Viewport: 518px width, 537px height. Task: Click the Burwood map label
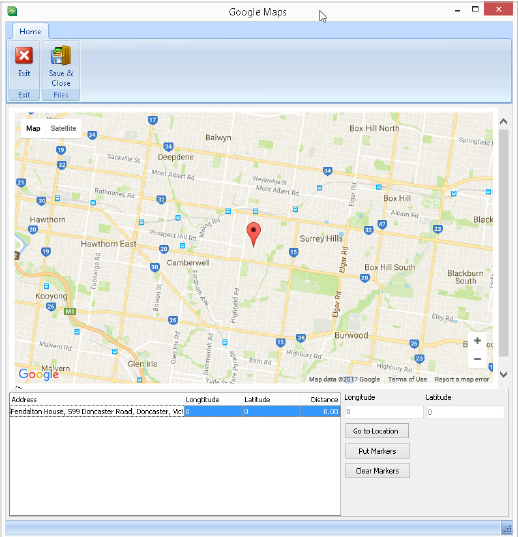pos(351,335)
